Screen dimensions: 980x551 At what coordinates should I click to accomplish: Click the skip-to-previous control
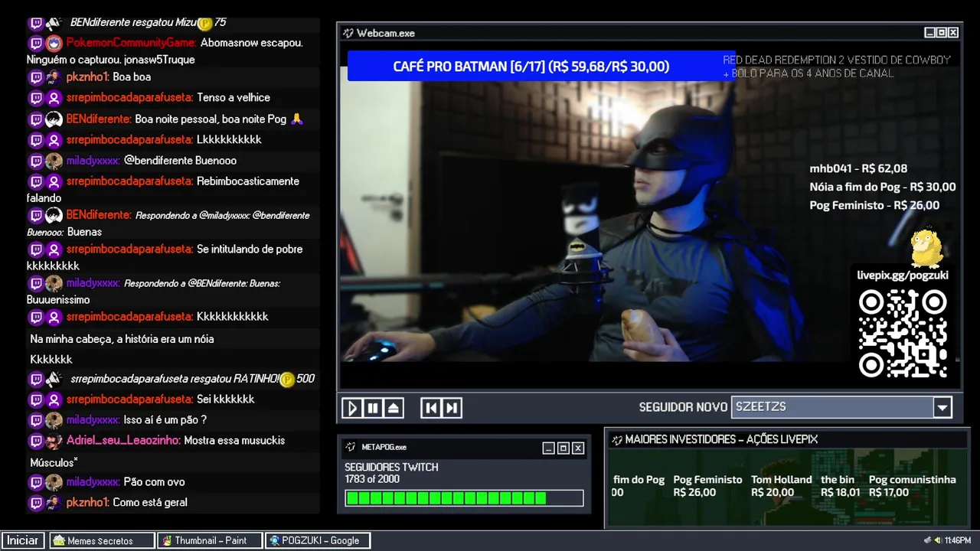click(432, 408)
